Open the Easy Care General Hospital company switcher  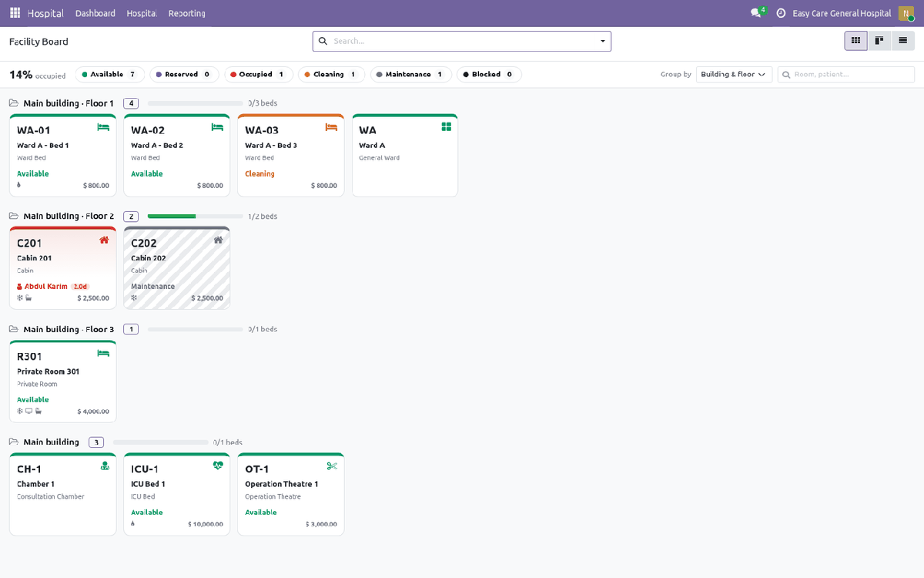pos(842,13)
